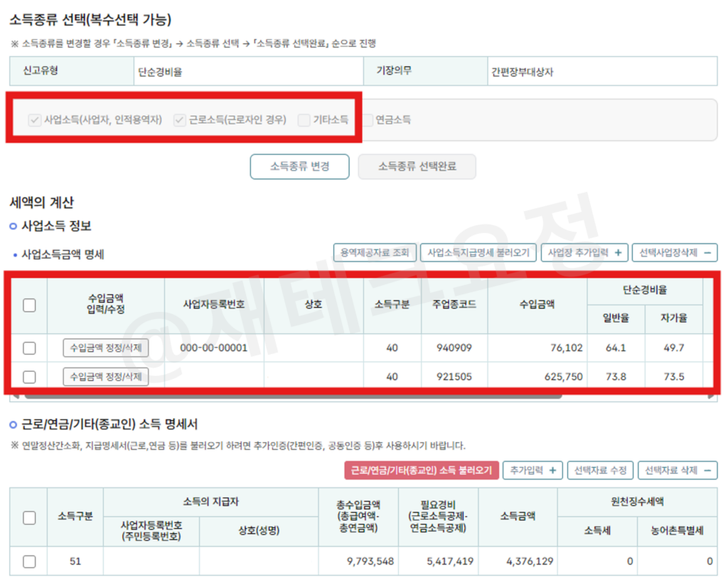Check the row with 주업종코드 940909
728x580 pixels.
pyautogui.click(x=29, y=348)
